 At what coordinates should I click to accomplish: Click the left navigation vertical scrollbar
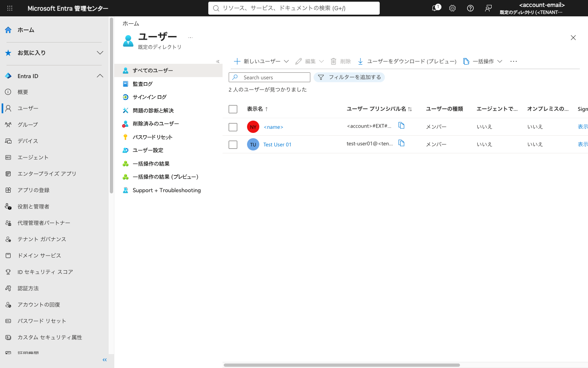[111, 105]
